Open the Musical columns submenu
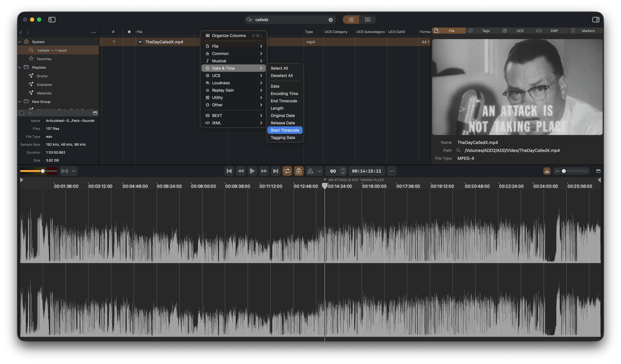621x364 pixels. coord(233,61)
